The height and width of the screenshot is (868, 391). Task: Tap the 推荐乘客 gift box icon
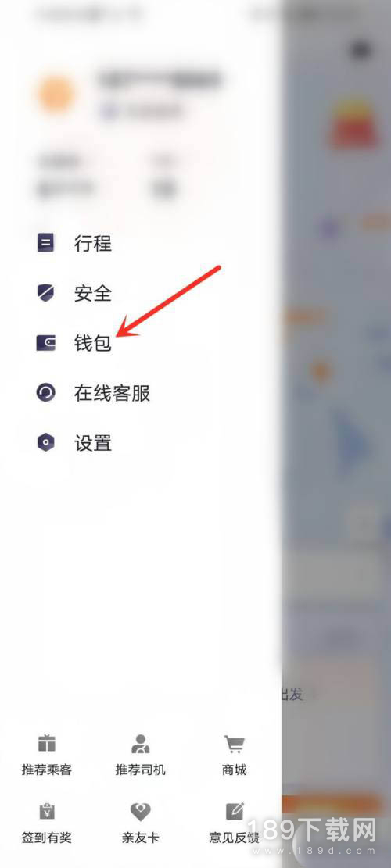(46, 744)
